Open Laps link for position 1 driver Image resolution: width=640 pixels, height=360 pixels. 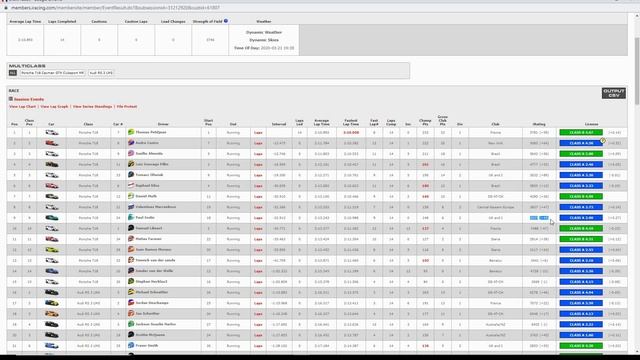(x=258, y=133)
